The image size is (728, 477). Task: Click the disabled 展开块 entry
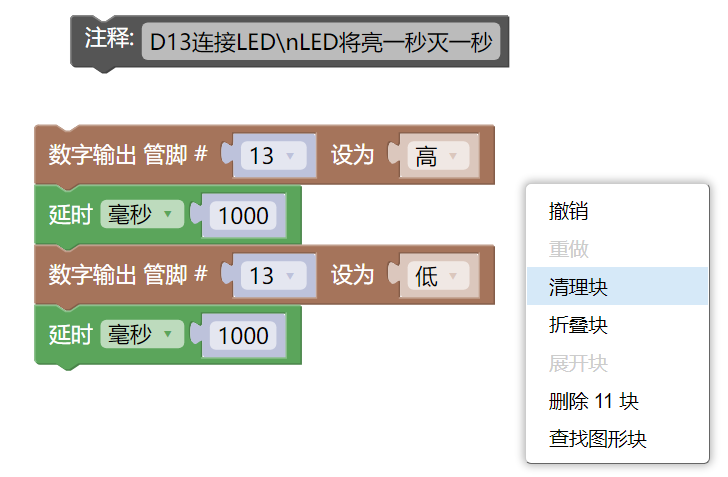[x=578, y=363]
